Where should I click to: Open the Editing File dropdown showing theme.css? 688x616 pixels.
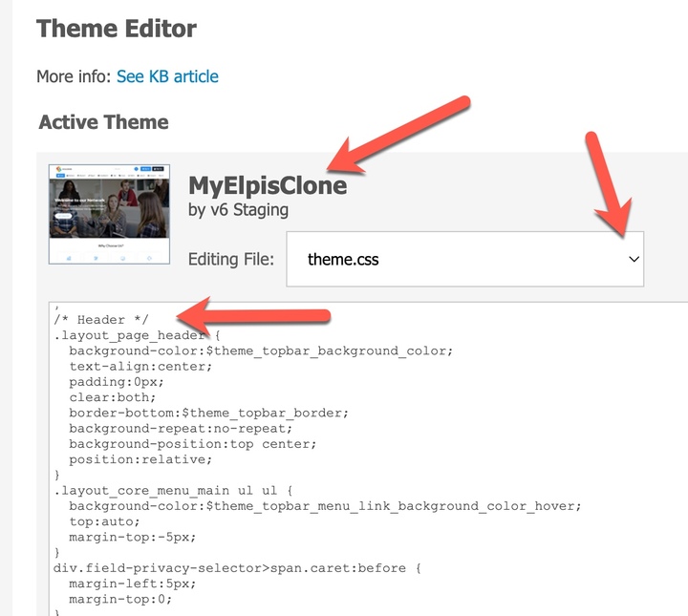pos(465,259)
